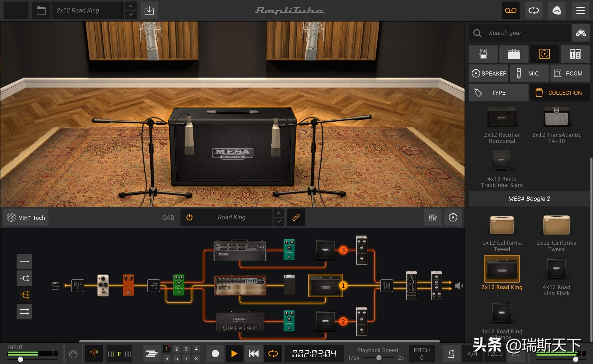This screenshot has width=593, height=364.
Task: Open the preset browser folder icon
Action: coord(41,10)
